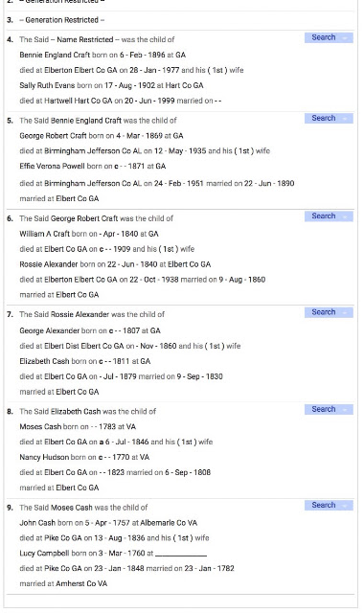Click Search beside generation 4 Name Restricted

coord(324,37)
